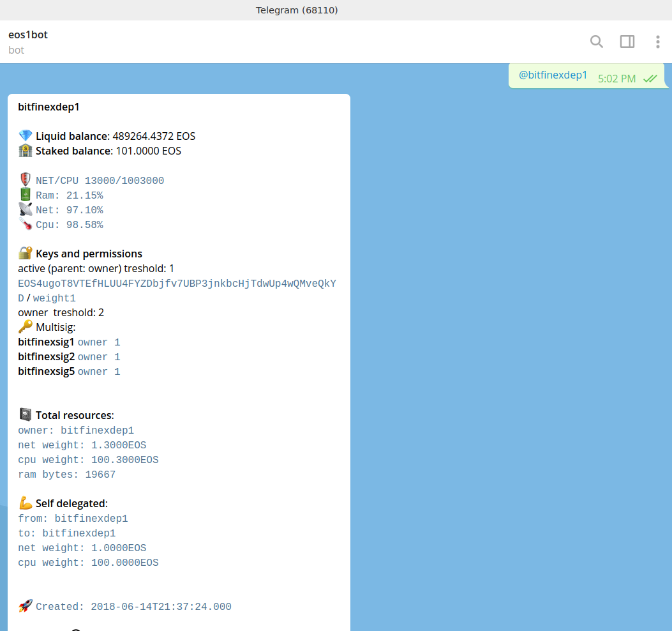This screenshot has height=631, width=672.
Task: Click the net weight: 1.3000EOS line
Action: (82, 445)
